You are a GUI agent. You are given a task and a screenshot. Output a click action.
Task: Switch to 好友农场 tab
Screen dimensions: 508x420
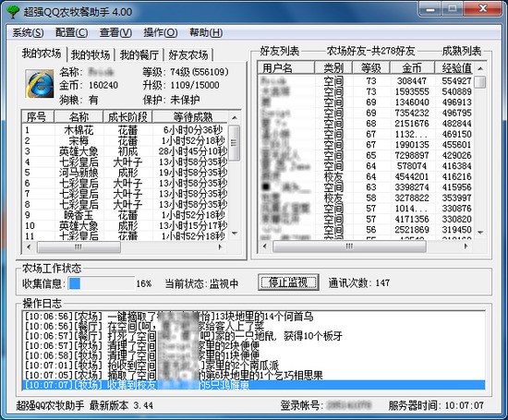pos(188,54)
